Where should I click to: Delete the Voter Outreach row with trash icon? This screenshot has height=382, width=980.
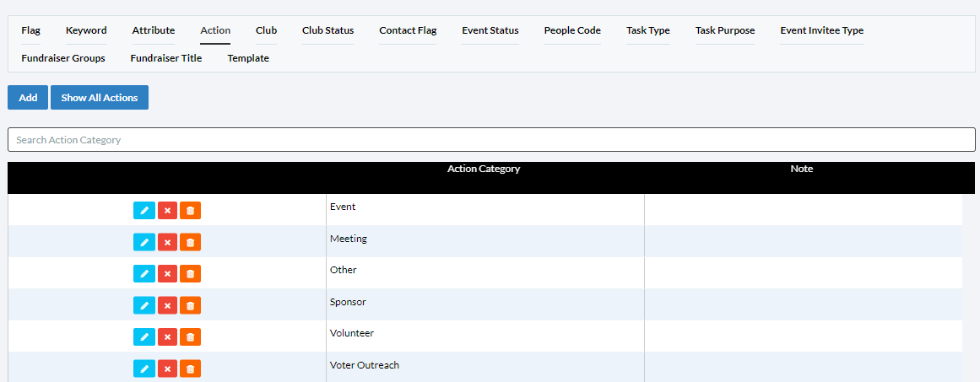pos(190,369)
